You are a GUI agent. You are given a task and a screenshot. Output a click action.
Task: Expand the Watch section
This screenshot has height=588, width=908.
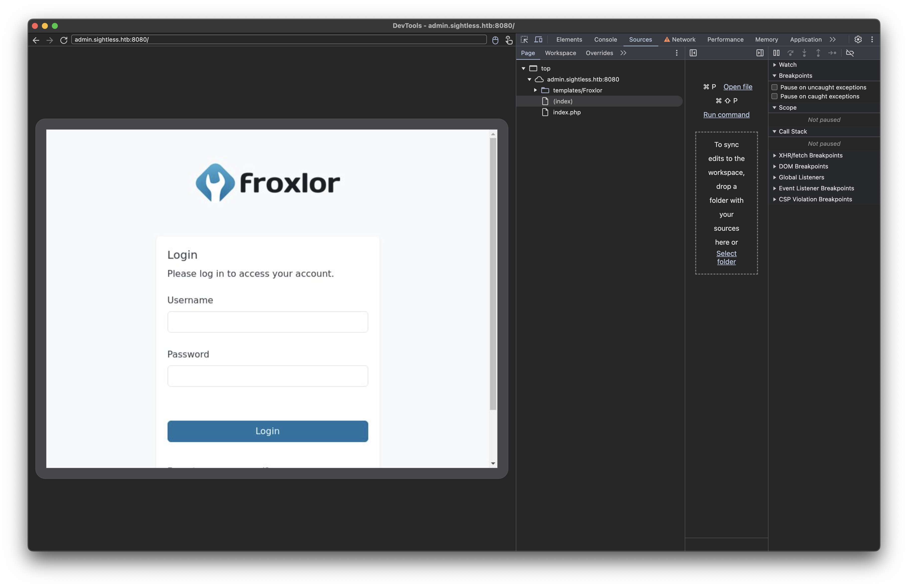(x=774, y=65)
